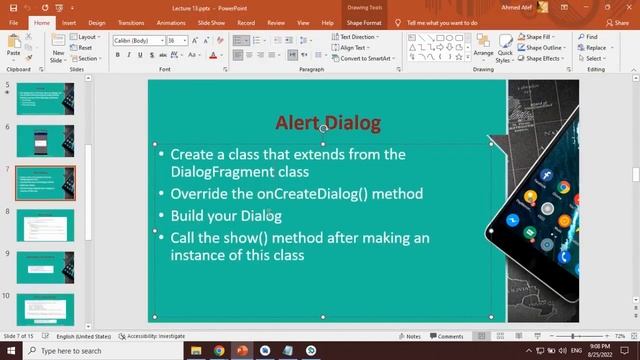Open the notification center icon
Image resolution: width=640 pixels, height=360 pixels.
coord(624,351)
